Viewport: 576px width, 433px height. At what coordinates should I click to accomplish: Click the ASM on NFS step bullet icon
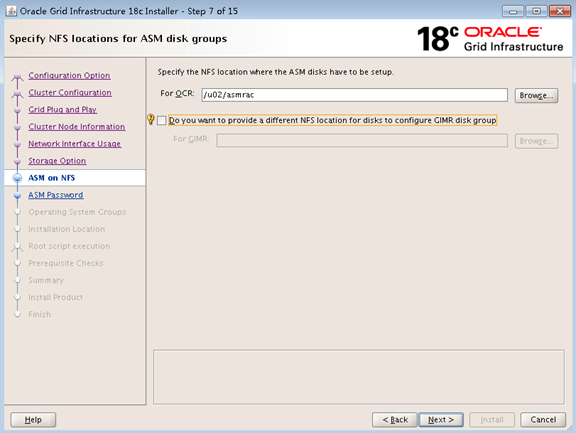tap(17, 178)
